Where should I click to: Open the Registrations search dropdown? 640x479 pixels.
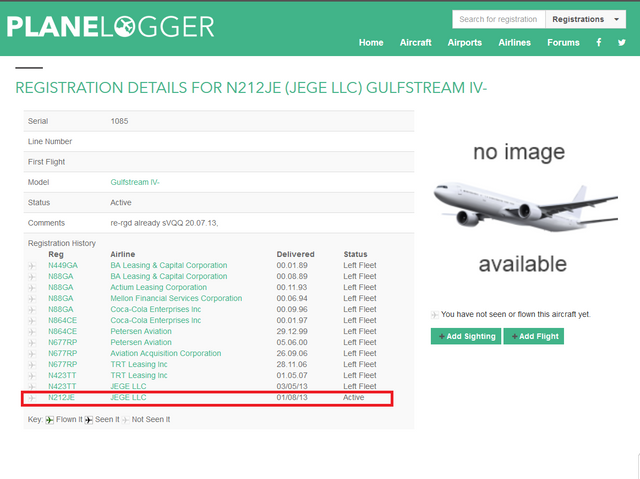[x=585, y=19]
